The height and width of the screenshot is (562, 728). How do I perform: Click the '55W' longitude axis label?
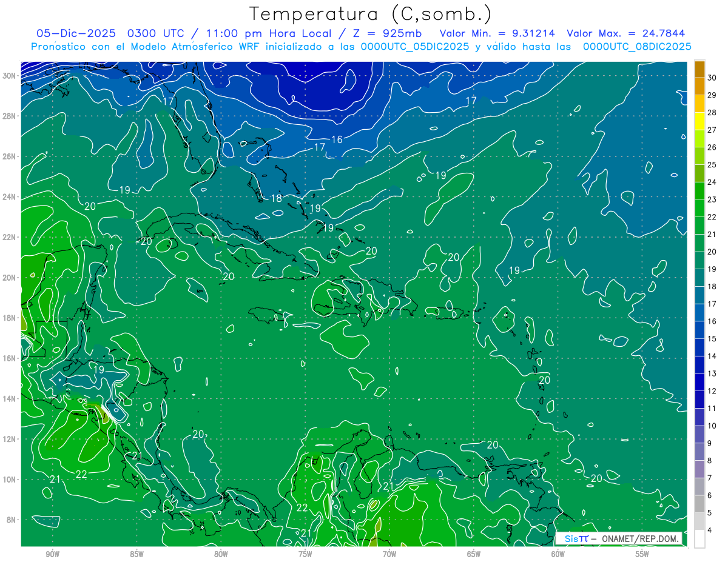642,554
